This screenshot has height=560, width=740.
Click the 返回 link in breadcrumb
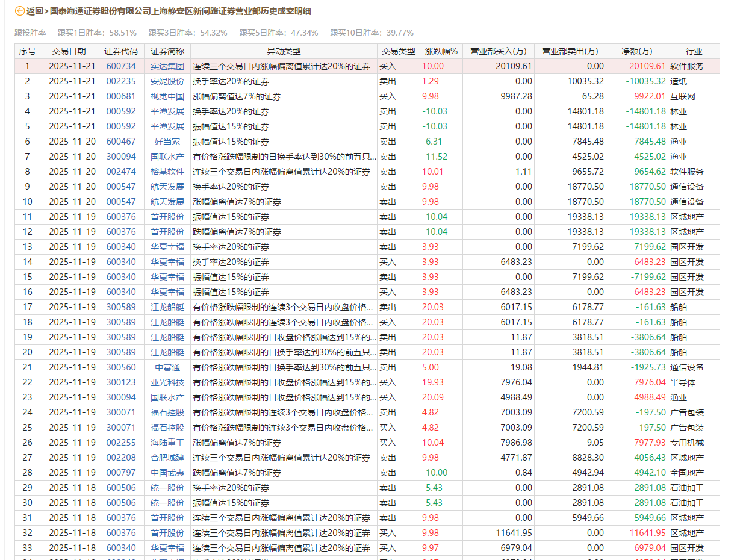(x=34, y=11)
